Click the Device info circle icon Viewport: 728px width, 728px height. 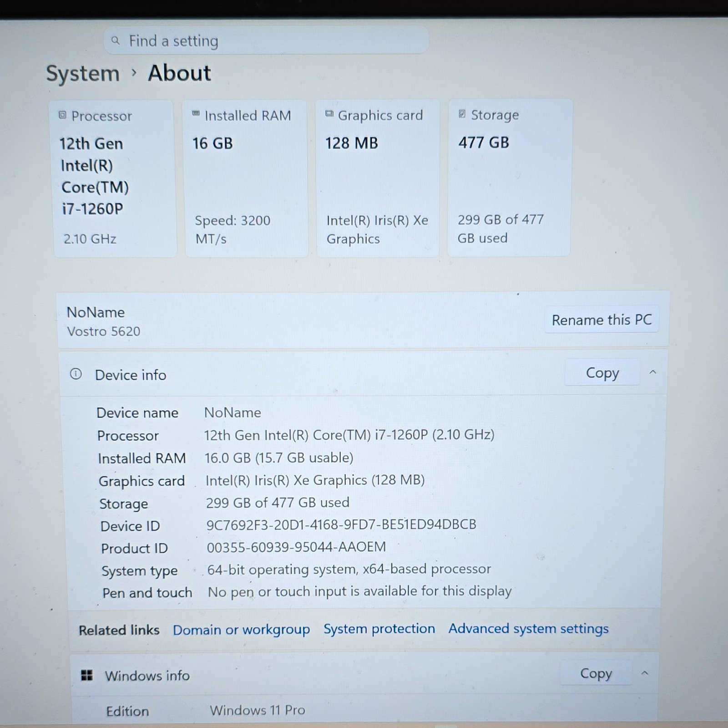76,374
